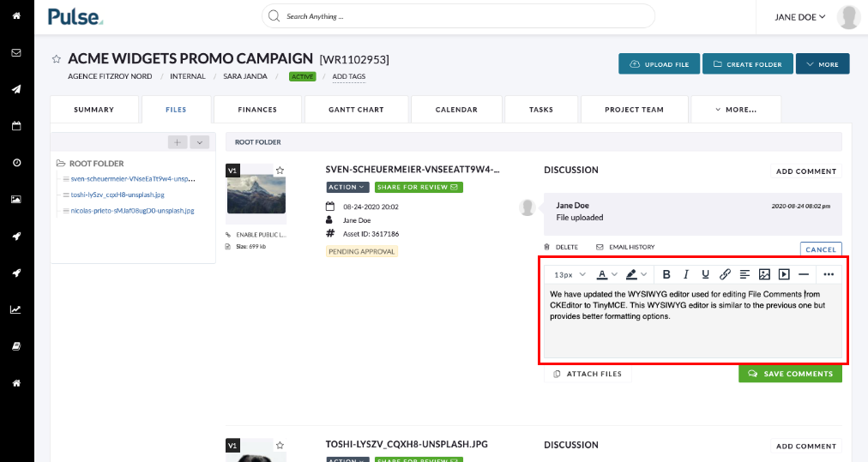Open the book icon in left sidebar

16,346
